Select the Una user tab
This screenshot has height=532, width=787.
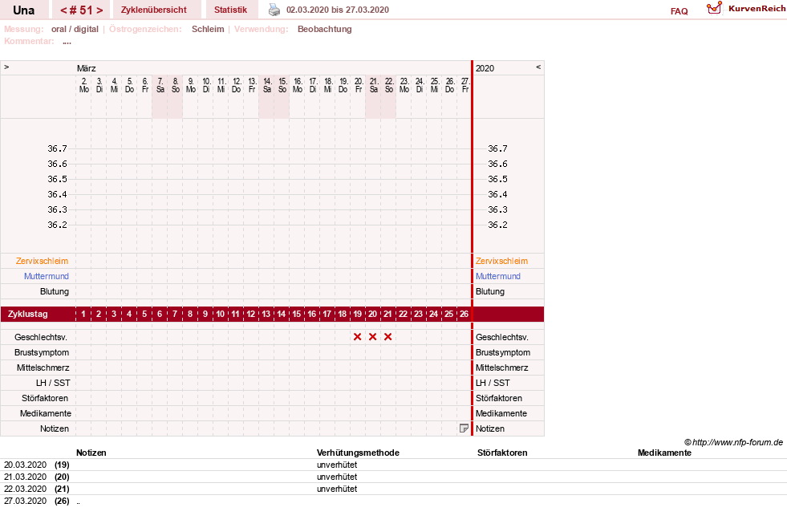point(23,10)
